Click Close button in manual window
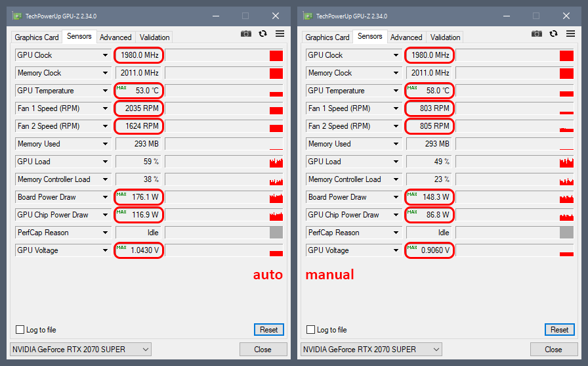588x366 pixels. pyautogui.click(x=553, y=350)
